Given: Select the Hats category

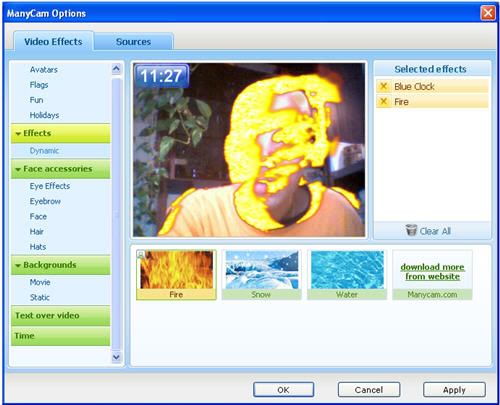Looking at the screenshot, I should click(38, 247).
